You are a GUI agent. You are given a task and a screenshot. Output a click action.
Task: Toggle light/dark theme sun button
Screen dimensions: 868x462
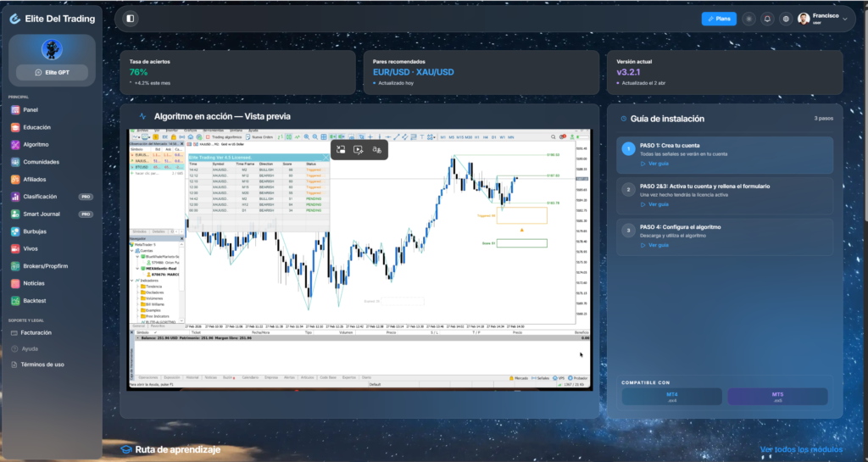click(749, 19)
